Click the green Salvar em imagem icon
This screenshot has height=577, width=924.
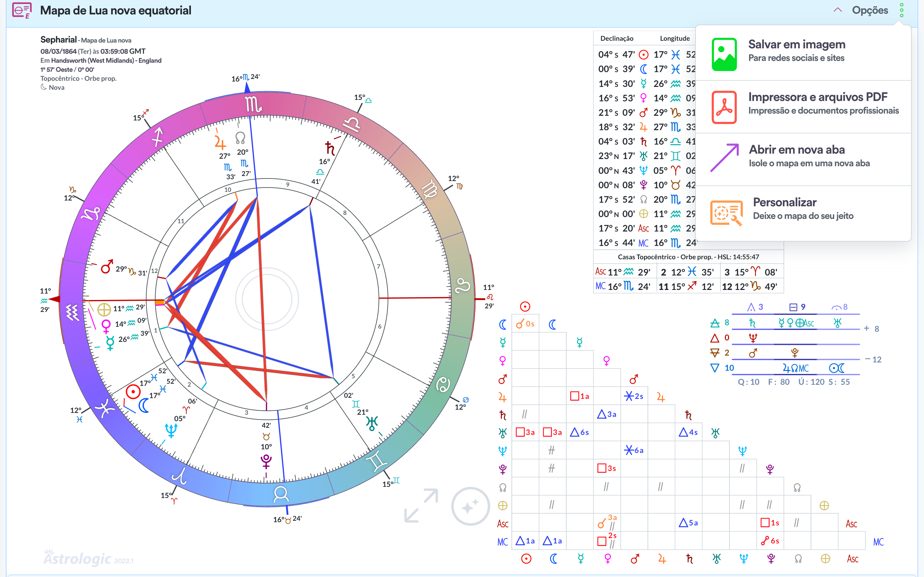[724, 54]
